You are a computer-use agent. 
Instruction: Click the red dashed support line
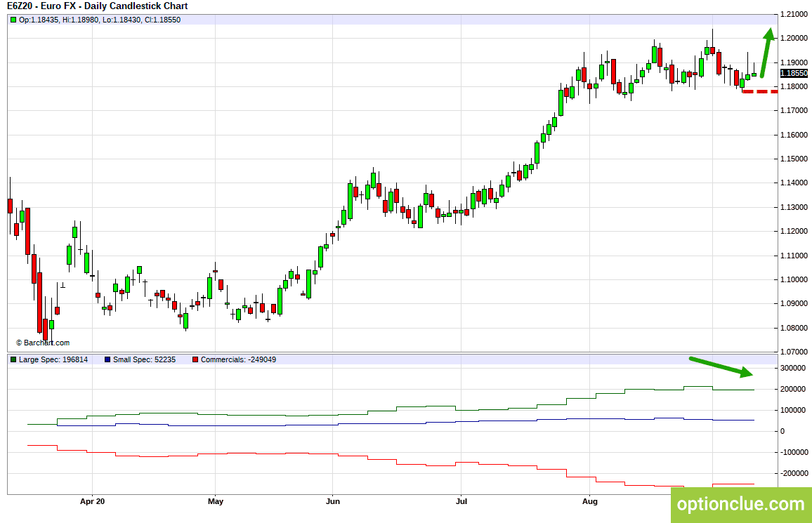point(760,91)
